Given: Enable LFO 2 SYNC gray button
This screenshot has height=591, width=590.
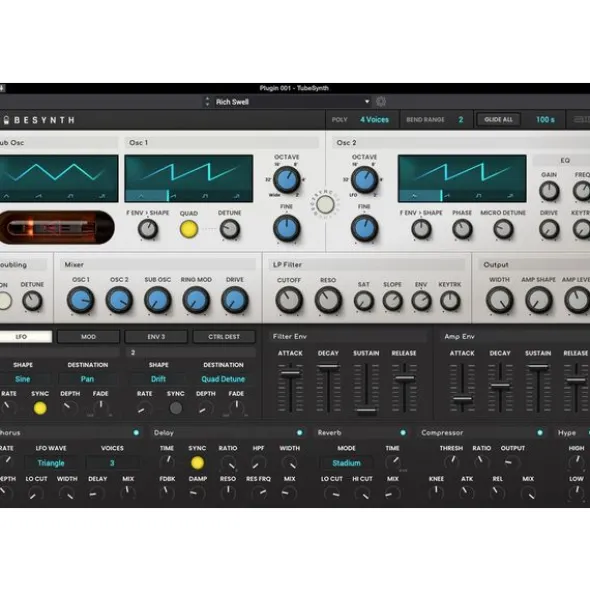Looking at the screenshot, I should pos(176,408).
